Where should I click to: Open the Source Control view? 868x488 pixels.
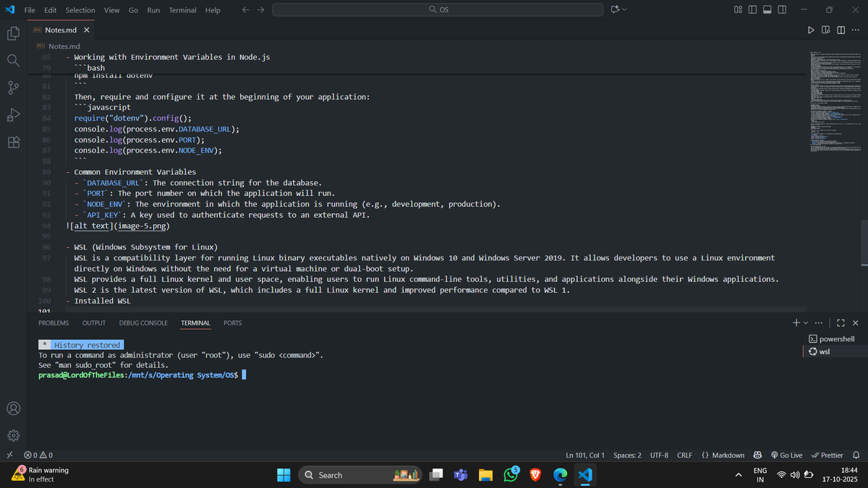(x=13, y=87)
